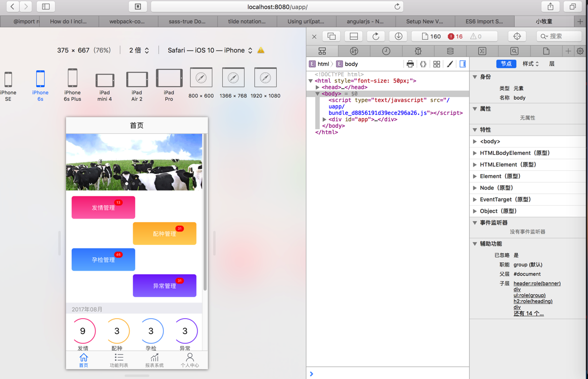The image size is (588, 379).
Task: Select iPad Air 2 device
Action: point(137,87)
